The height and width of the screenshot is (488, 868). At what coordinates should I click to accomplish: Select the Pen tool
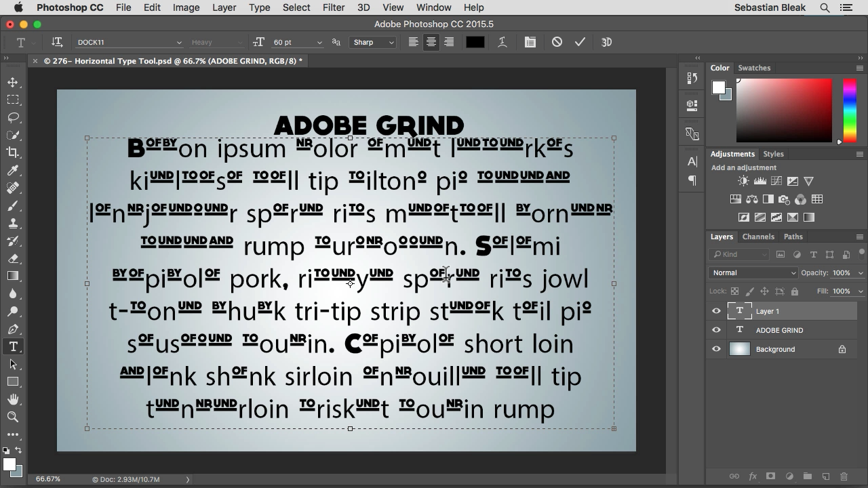[x=13, y=329]
